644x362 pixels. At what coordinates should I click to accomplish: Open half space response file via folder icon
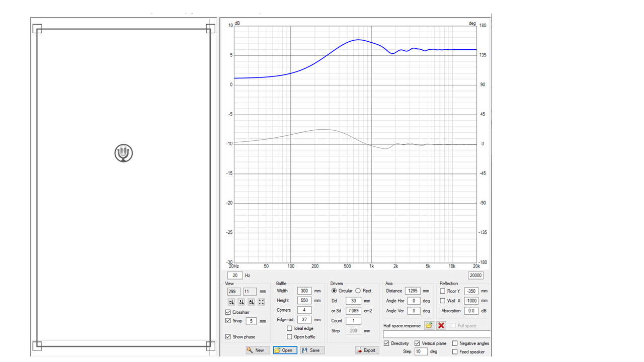(429, 325)
